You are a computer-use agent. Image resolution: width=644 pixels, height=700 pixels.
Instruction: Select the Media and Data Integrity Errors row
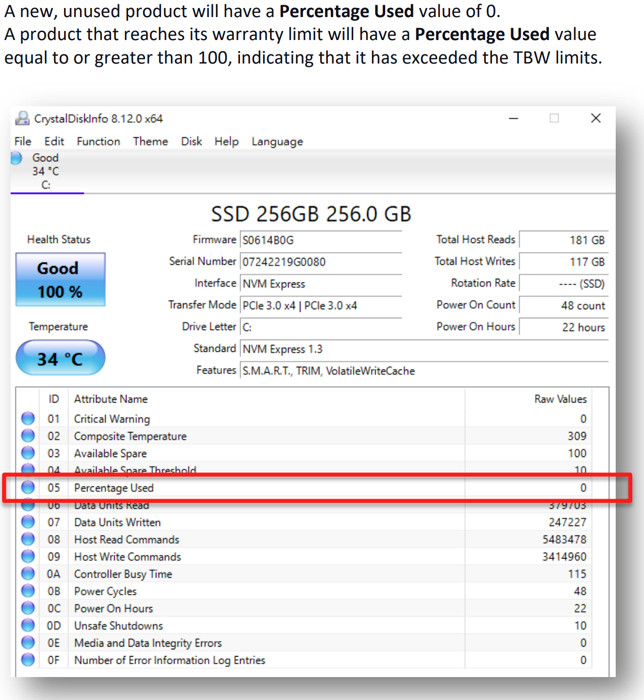click(x=305, y=643)
